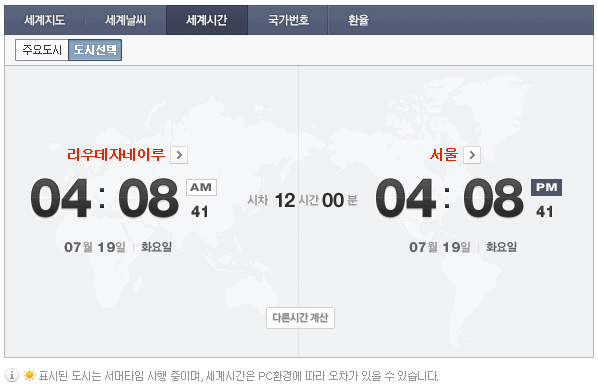Click the sun summer-time icon
Screen dimensions: 598x387
(x=29, y=375)
